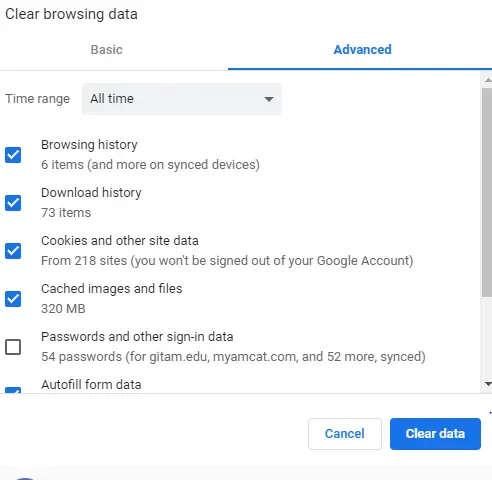Screen dimensions: 492x480
Task: Open the Time range dropdown
Action: [182, 99]
